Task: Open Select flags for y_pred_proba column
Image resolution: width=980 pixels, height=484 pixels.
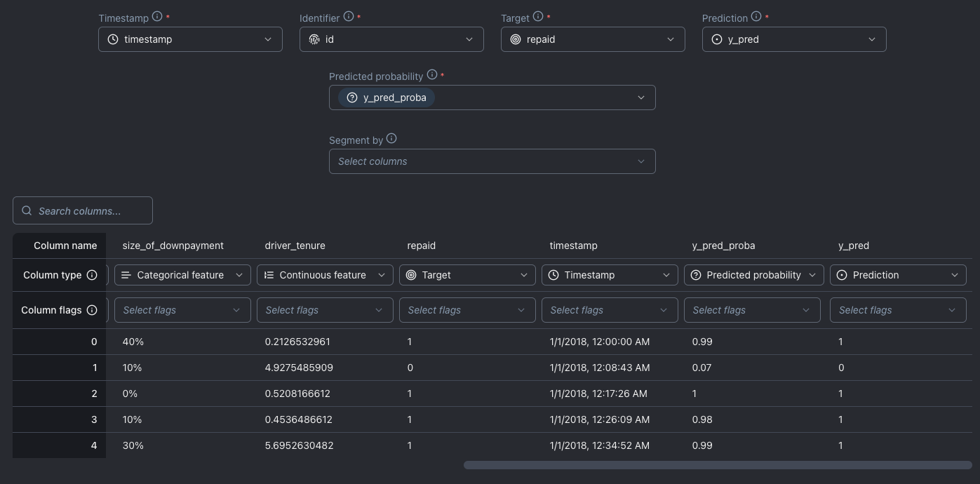Action: (752, 310)
